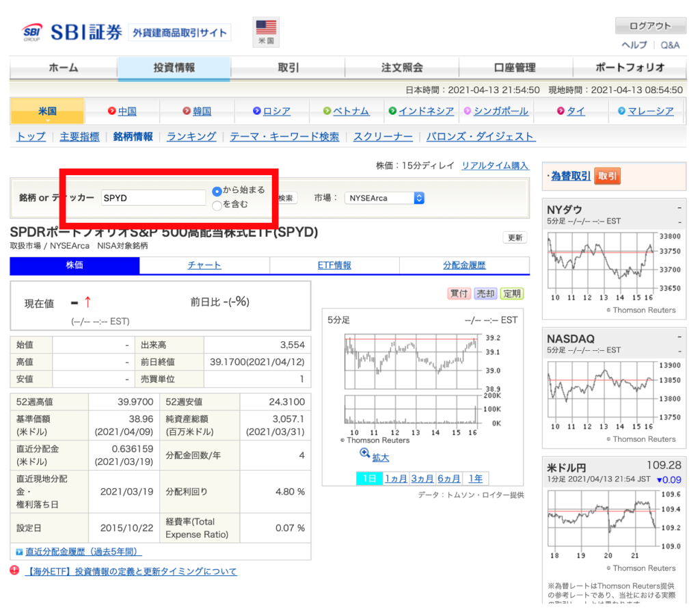The height and width of the screenshot is (608, 700).
Task: Open 【海外ETF】投資情報の定義と更新タイミングについて link
Action: pos(131,571)
